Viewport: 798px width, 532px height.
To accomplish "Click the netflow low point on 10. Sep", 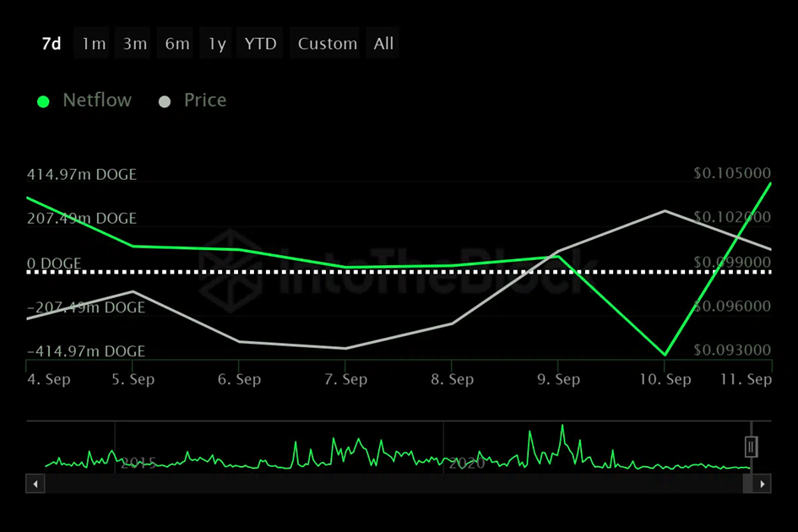I will 665,355.
